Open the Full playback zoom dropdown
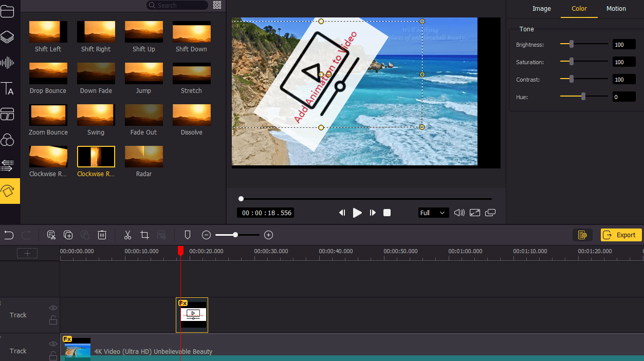The image size is (644, 361). (433, 212)
